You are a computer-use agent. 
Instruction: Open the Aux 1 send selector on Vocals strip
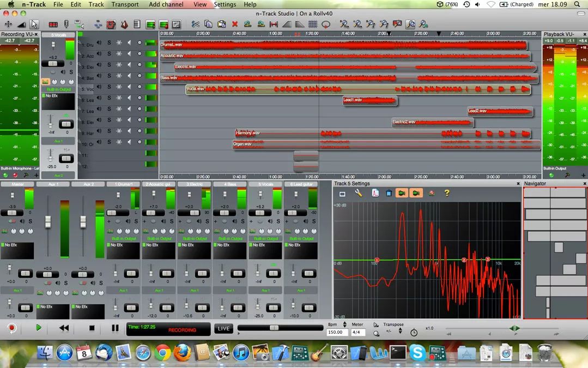pyautogui.click(x=265, y=291)
